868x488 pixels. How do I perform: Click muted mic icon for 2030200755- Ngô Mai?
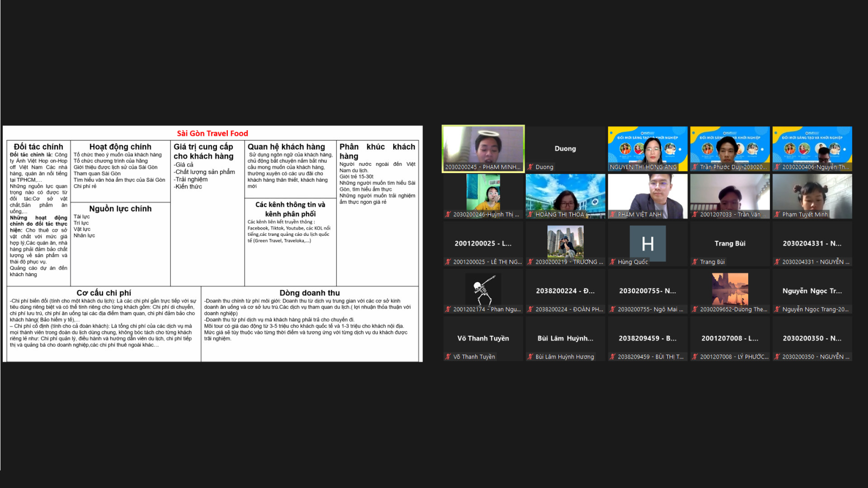613,309
